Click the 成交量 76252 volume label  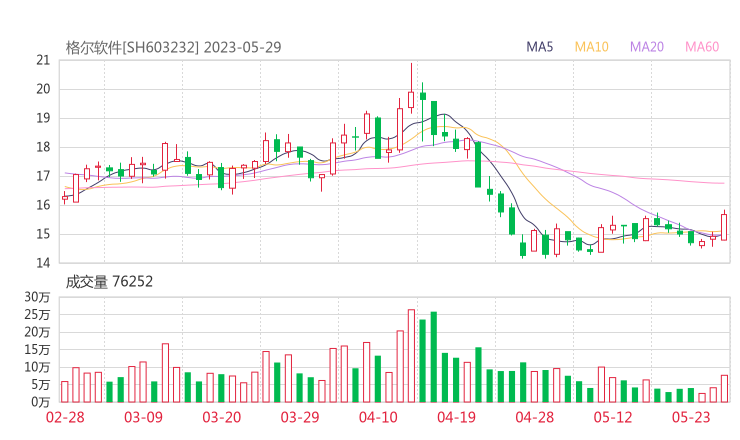109,281
